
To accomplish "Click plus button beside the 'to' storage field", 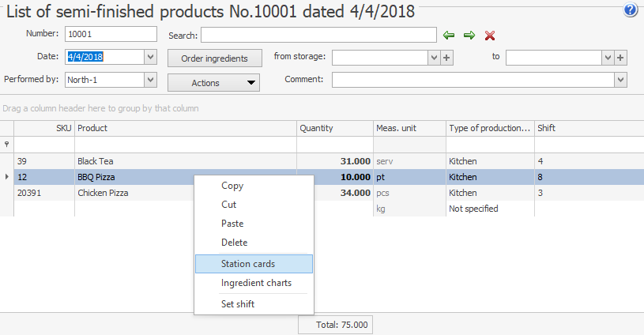I will tap(620, 58).
